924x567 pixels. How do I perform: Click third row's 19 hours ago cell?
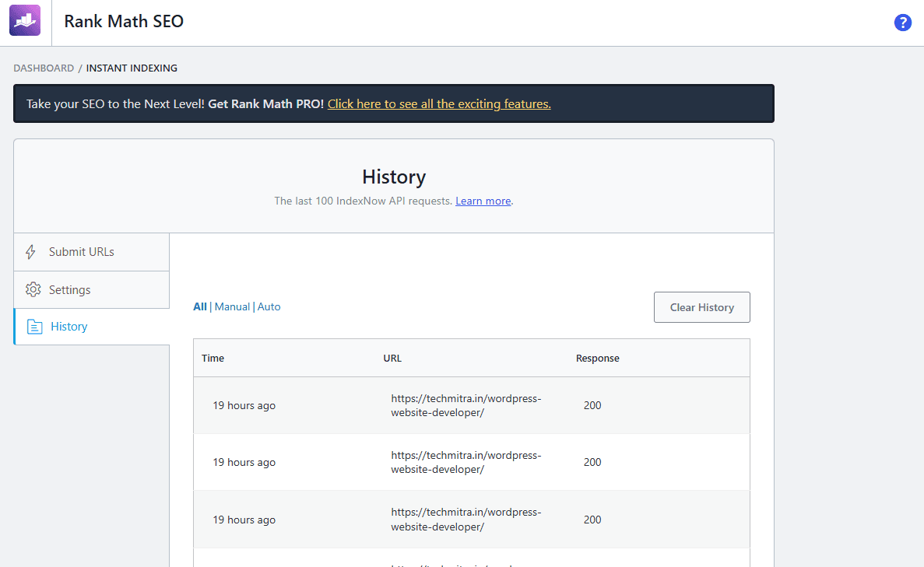pyautogui.click(x=244, y=520)
